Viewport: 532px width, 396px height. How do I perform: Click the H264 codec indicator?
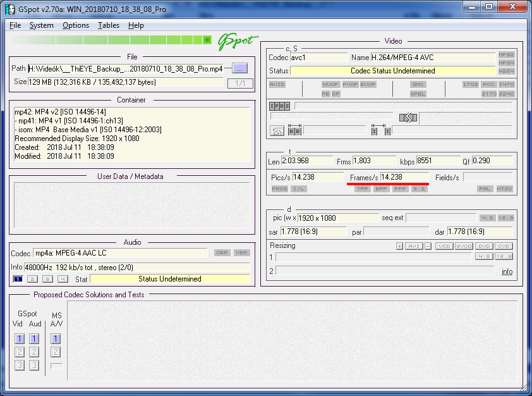tap(506, 71)
